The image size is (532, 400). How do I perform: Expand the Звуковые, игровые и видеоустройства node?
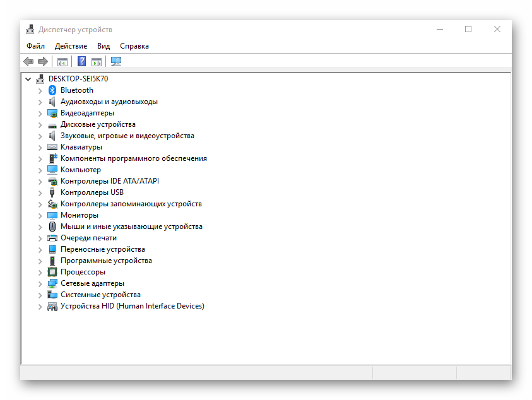(x=40, y=136)
